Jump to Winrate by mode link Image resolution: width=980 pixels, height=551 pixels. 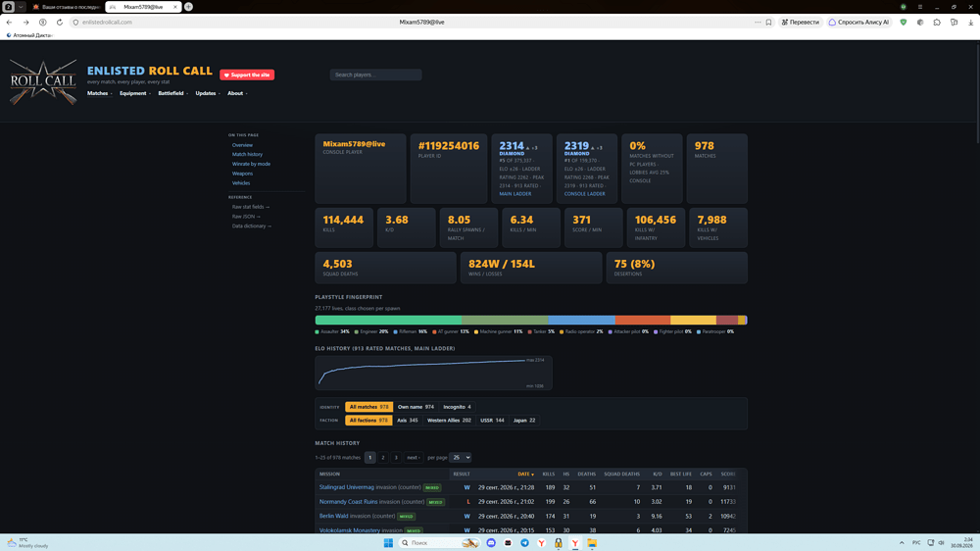click(x=251, y=164)
